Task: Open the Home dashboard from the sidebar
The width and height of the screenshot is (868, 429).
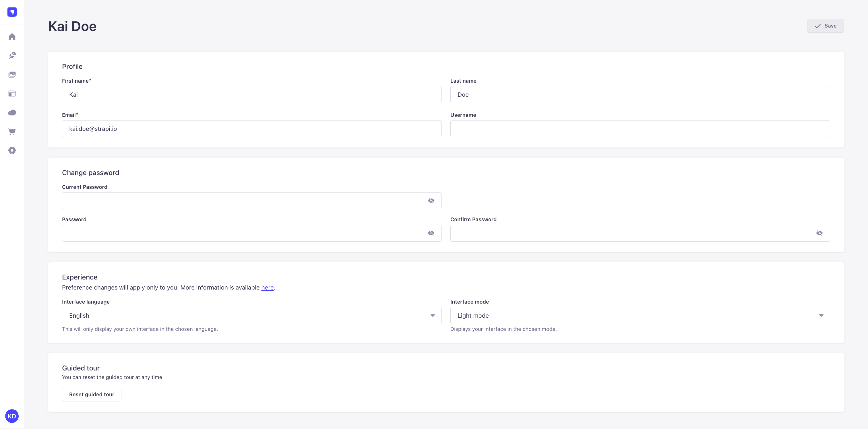Action: [12, 37]
